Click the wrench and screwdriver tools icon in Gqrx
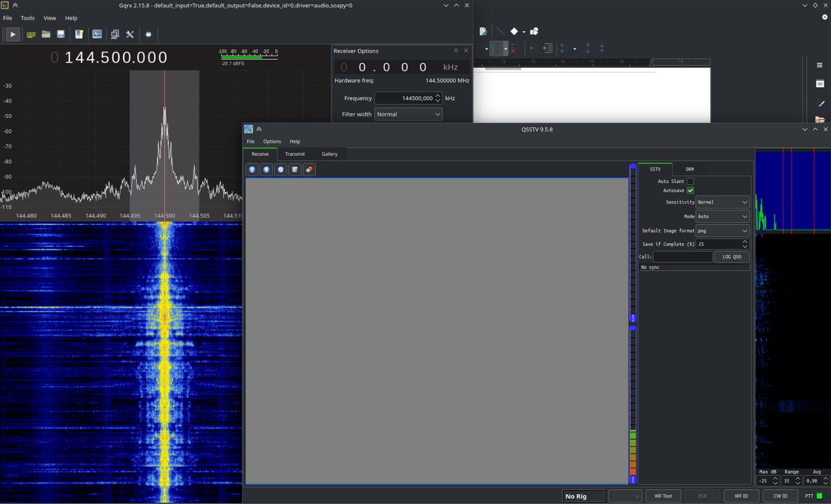 tap(130, 34)
